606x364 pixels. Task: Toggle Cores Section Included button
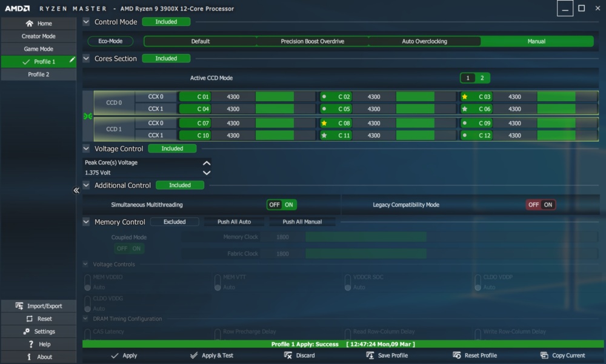[166, 58]
